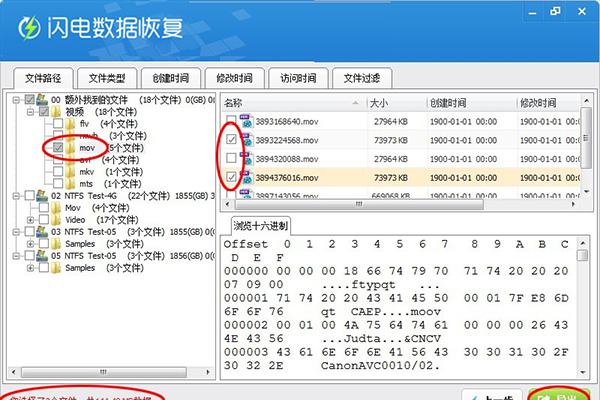Image resolution: width=600 pixels, height=400 pixels.
Task: Open the 访问时间 tab
Action: tap(298, 78)
